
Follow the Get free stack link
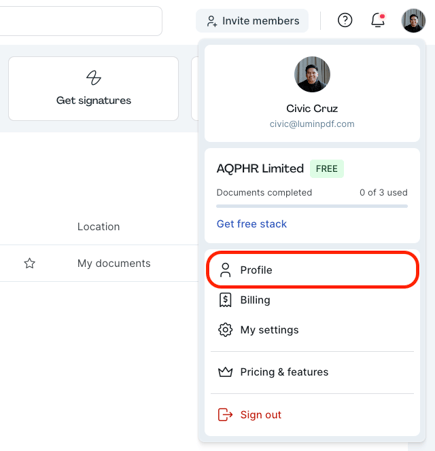pos(252,224)
